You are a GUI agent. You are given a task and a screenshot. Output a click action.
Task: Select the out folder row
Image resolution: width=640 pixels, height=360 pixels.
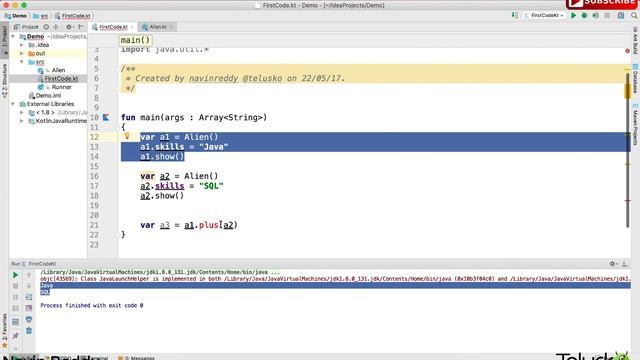click(48, 53)
